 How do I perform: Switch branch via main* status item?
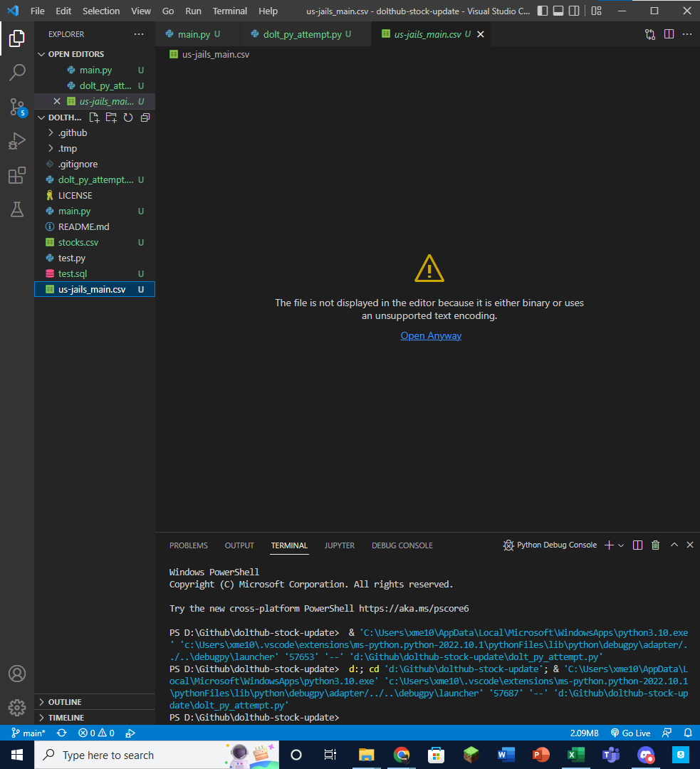click(28, 733)
